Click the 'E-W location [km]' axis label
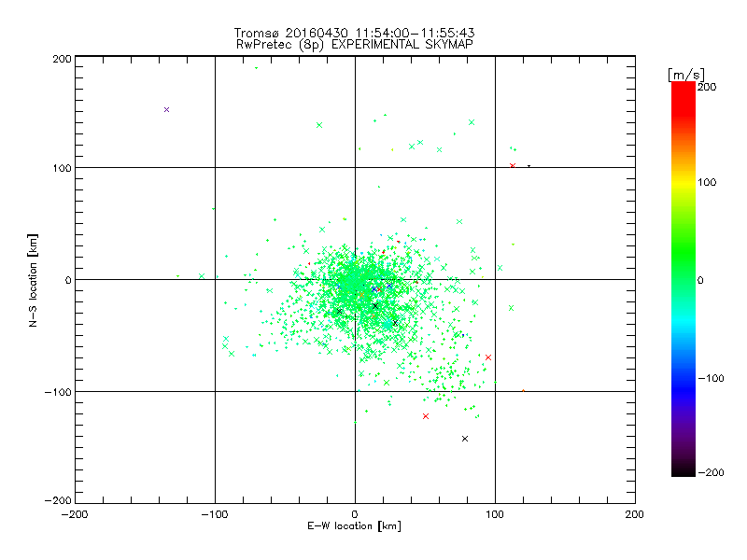Image resolution: width=747 pixels, height=560 pixels. pyautogui.click(x=354, y=526)
